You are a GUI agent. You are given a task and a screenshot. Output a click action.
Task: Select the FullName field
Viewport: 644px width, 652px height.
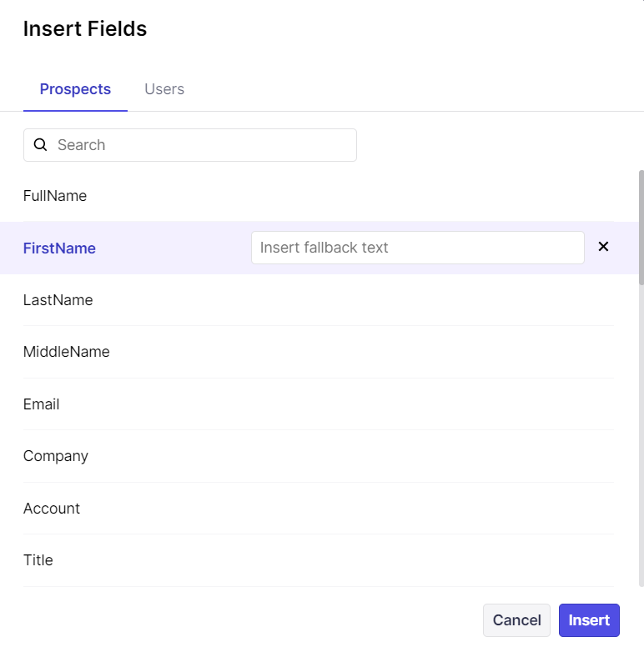pos(55,196)
